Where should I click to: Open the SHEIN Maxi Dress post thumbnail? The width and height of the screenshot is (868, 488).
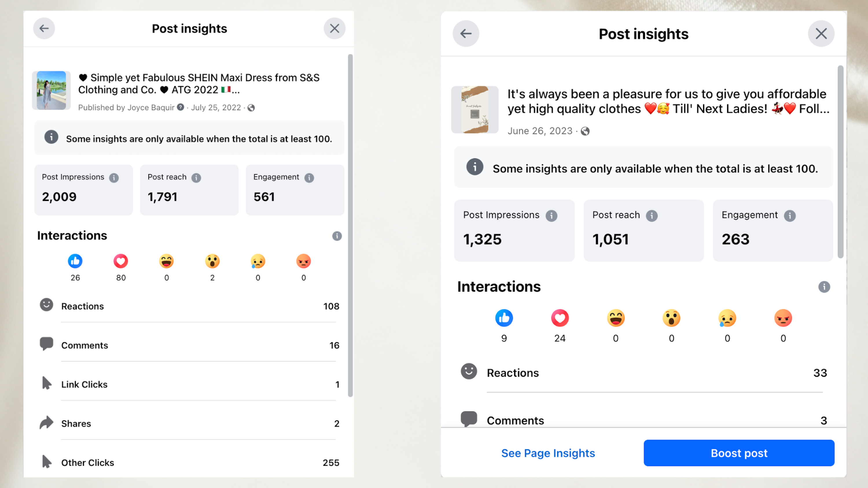(51, 90)
